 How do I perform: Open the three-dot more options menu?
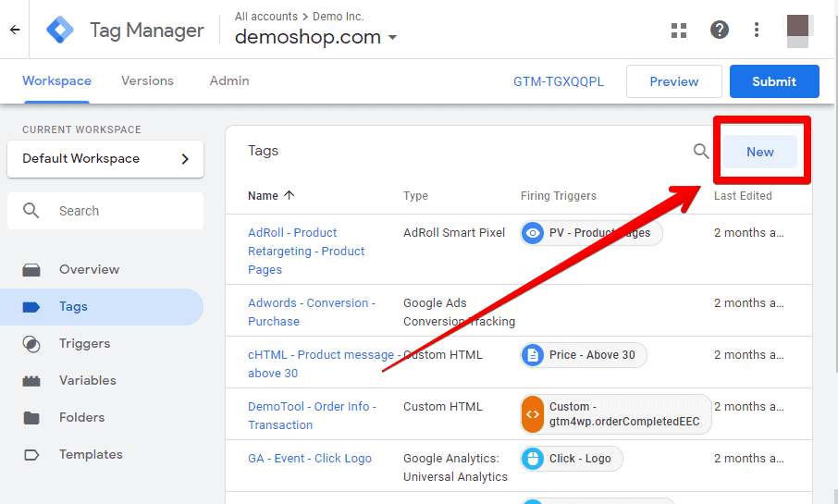point(757,30)
